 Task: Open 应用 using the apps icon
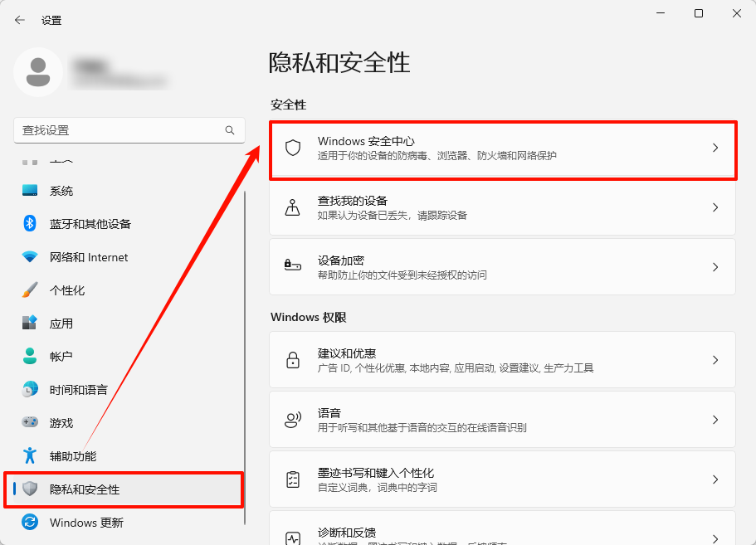click(28, 324)
